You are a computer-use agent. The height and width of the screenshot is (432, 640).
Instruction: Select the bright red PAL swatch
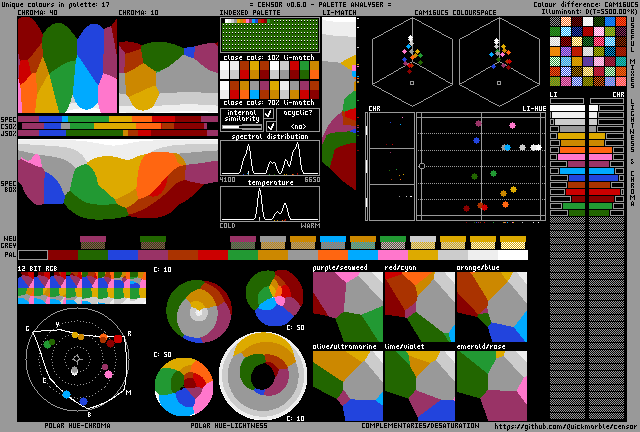213,255
